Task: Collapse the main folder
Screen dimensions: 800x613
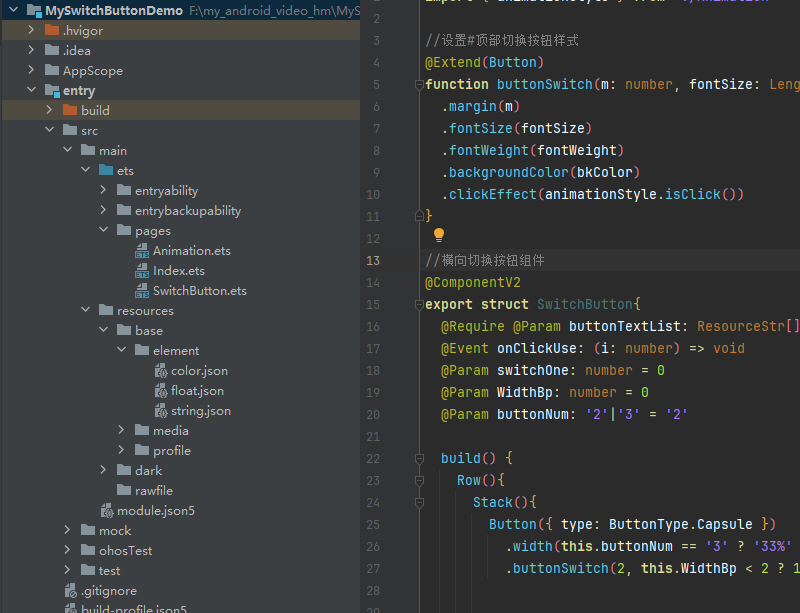Action: 67,150
